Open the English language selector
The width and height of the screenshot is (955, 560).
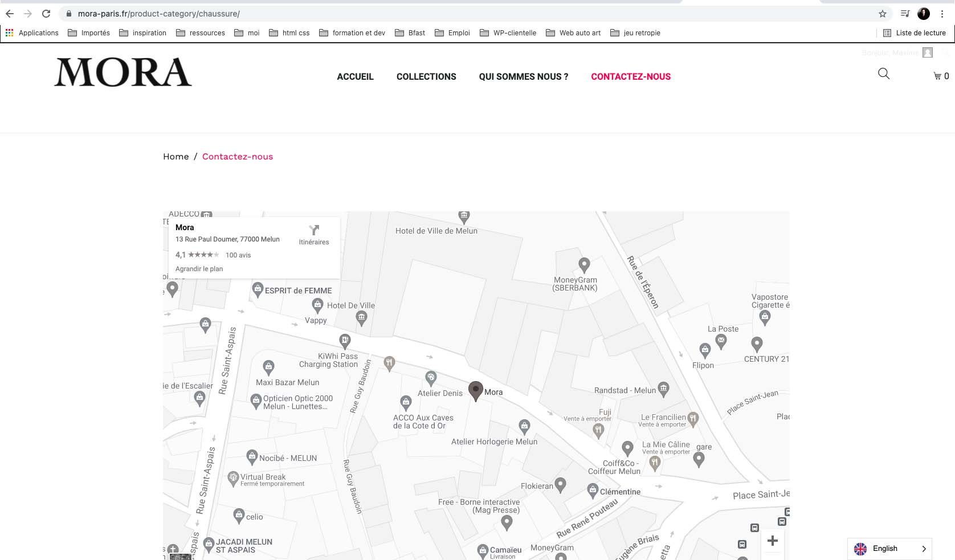[x=889, y=549]
